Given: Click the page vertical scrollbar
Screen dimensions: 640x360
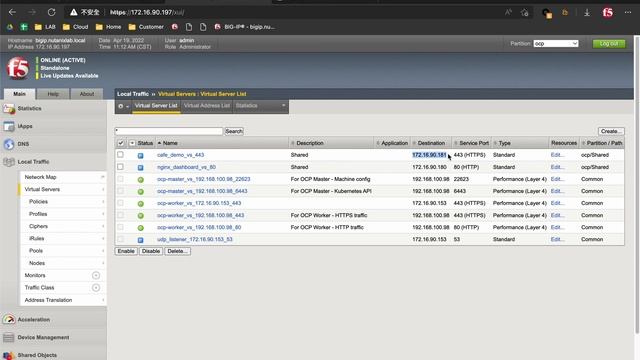Looking at the screenshot, I should pyautogui.click(x=636, y=184).
